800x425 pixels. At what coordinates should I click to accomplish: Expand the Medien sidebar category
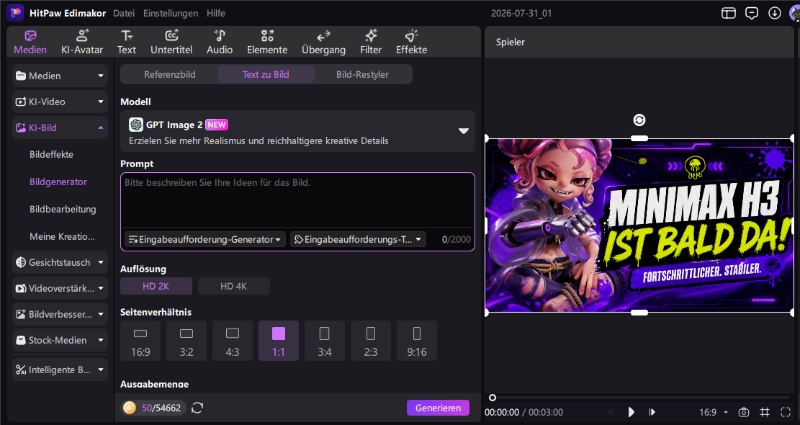(x=60, y=76)
